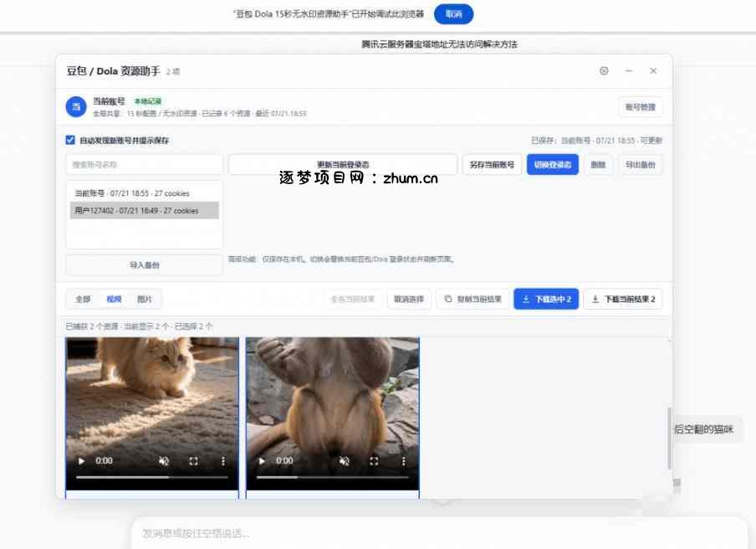Switch to the 视频 filter tab
Image resolution: width=756 pixels, height=549 pixels.
pyautogui.click(x=114, y=299)
